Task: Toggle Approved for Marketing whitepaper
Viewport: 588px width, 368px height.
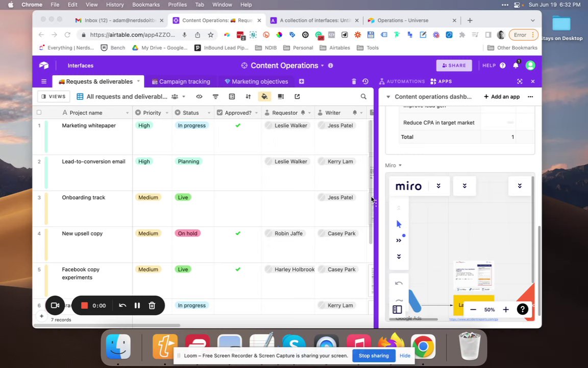Action: [x=238, y=125]
